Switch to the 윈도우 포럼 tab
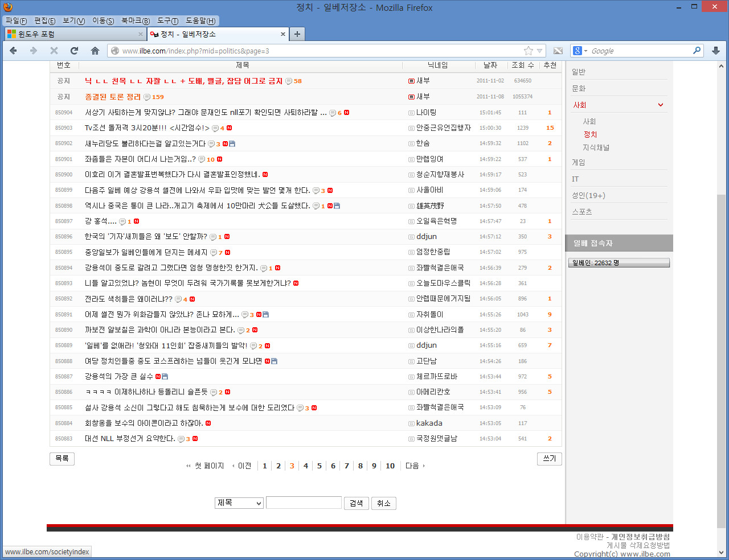Viewport: 729px width, 560px height. pyautogui.click(x=75, y=34)
